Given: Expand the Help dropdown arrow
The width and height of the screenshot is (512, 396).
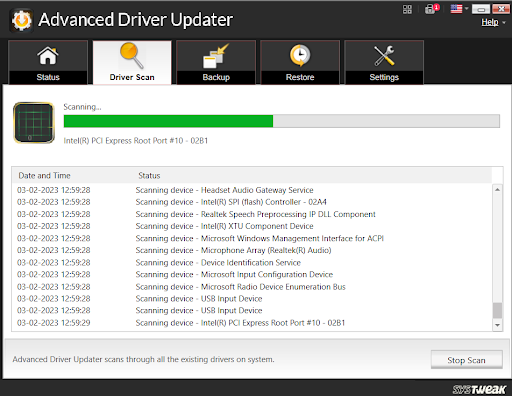Looking at the screenshot, I should click(x=504, y=23).
